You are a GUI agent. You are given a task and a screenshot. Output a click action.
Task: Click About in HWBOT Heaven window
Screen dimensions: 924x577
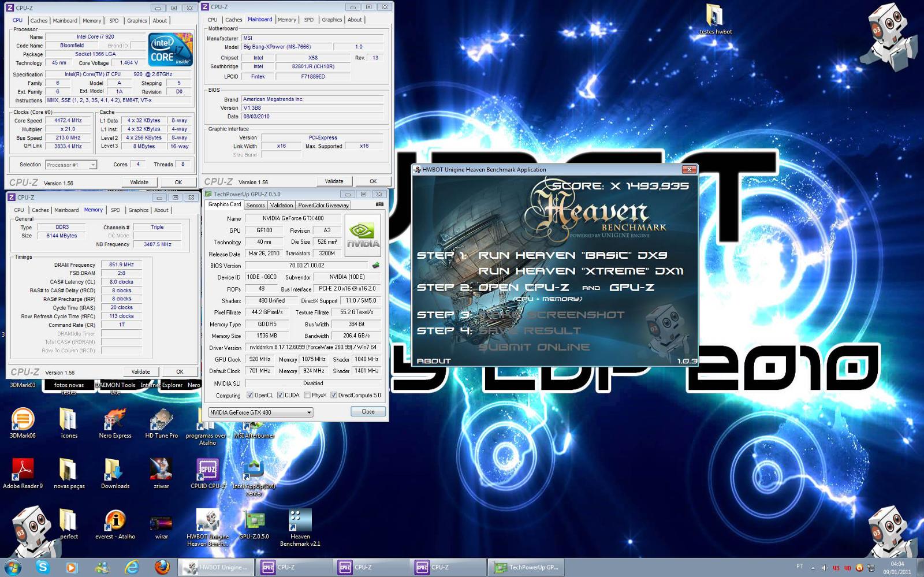(434, 361)
